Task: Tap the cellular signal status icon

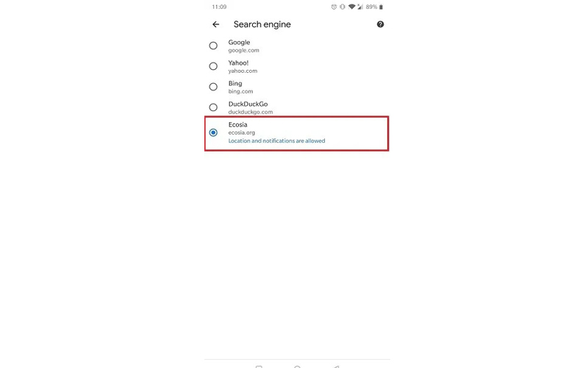Action: 360,7
